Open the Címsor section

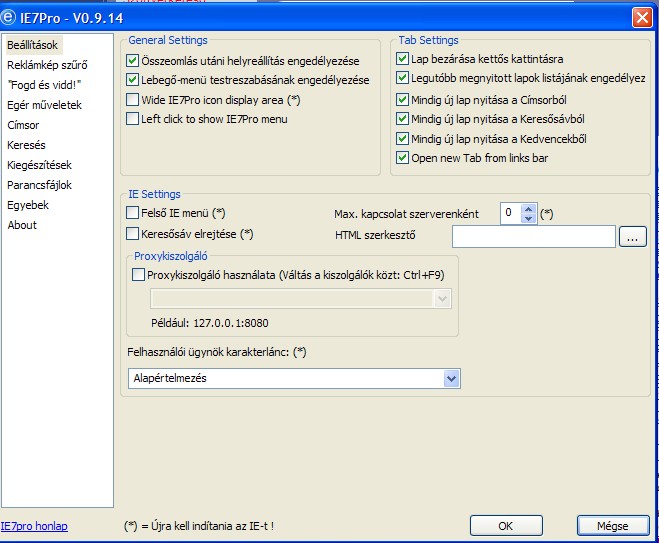point(23,125)
